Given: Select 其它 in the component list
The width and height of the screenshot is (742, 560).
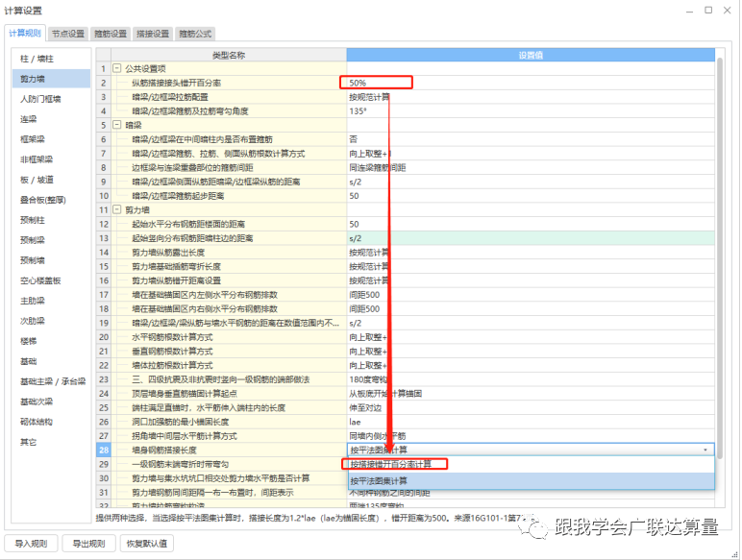Looking at the screenshot, I should (x=51, y=442).
